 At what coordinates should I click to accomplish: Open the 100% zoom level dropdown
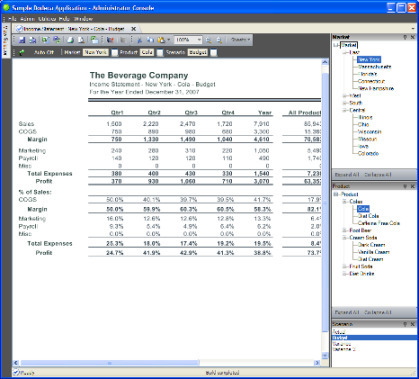[199, 40]
